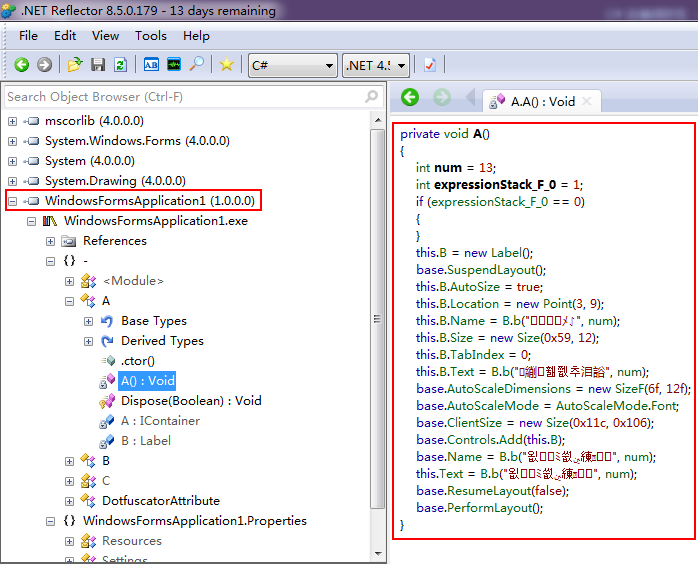Click the green analyzer monitor icon
This screenshot has width=698, height=564.
pyautogui.click(x=174, y=65)
